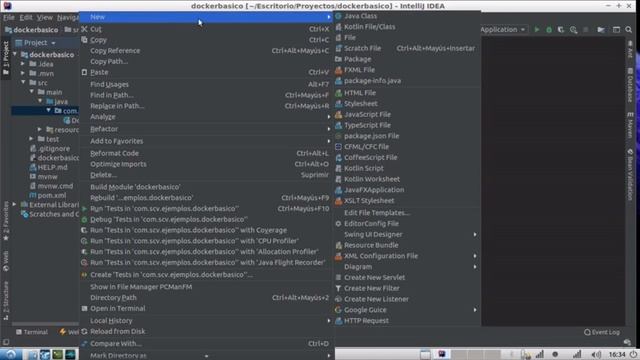The height and width of the screenshot is (360, 640).
Task: Click Run with Coverage toolbar icon
Action: [x=561, y=29]
